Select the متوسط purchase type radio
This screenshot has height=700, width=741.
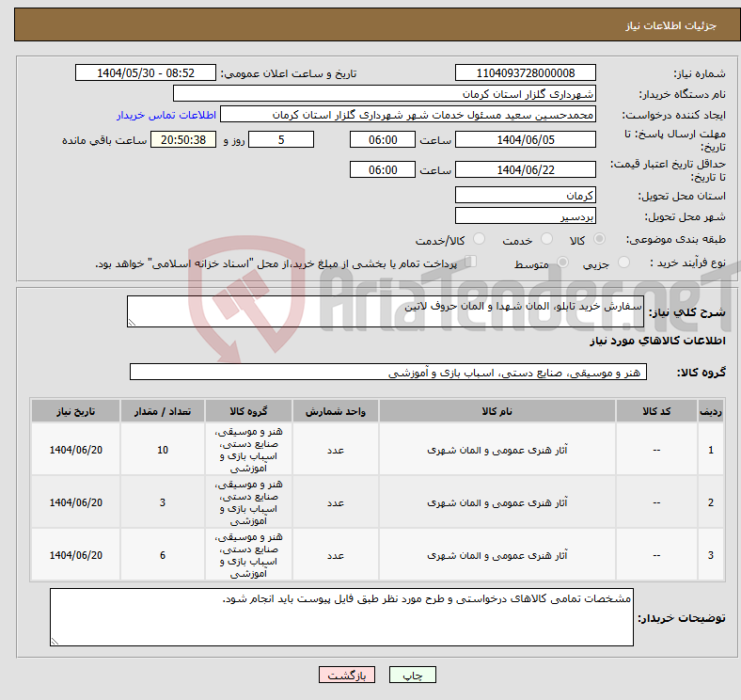pyautogui.click(x=562, y=262)
